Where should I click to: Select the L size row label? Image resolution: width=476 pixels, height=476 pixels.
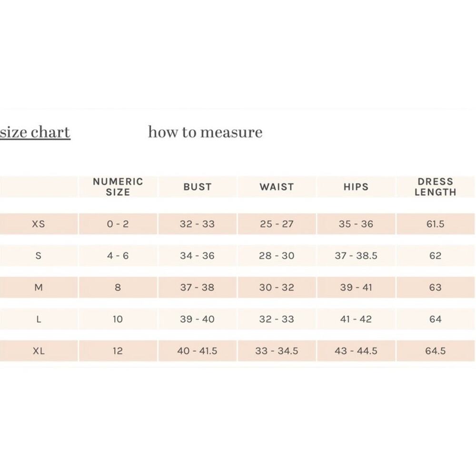[x=39, y=319]
